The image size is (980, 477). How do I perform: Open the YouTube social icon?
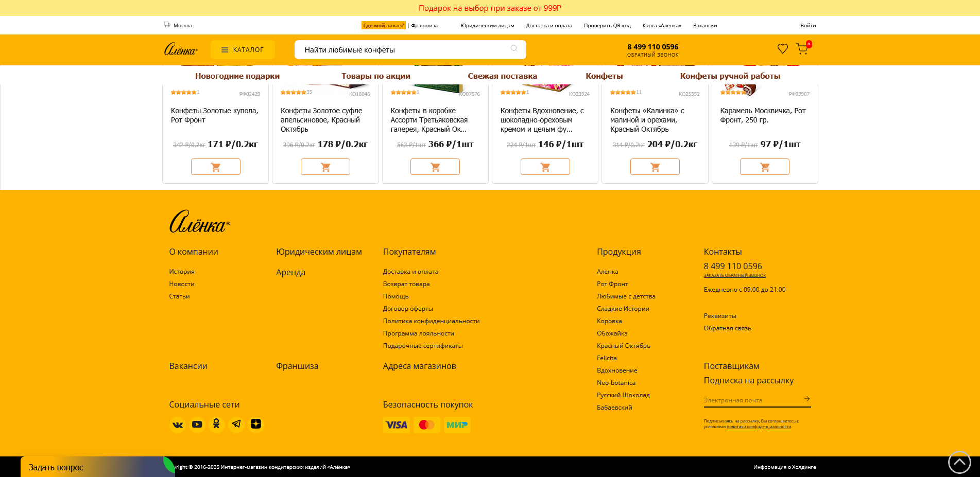tap(197, 425)
